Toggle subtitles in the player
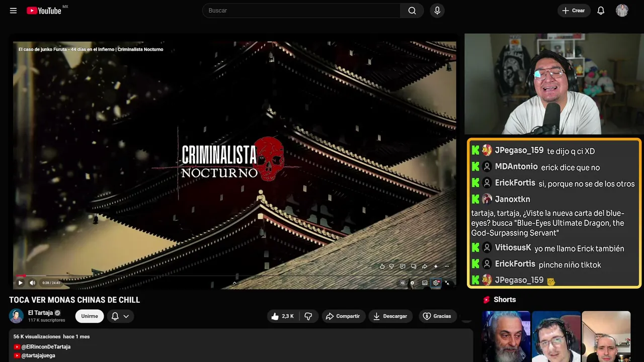Image resolution: width=644 pixels, height=362 pixels. pos(425,283)
